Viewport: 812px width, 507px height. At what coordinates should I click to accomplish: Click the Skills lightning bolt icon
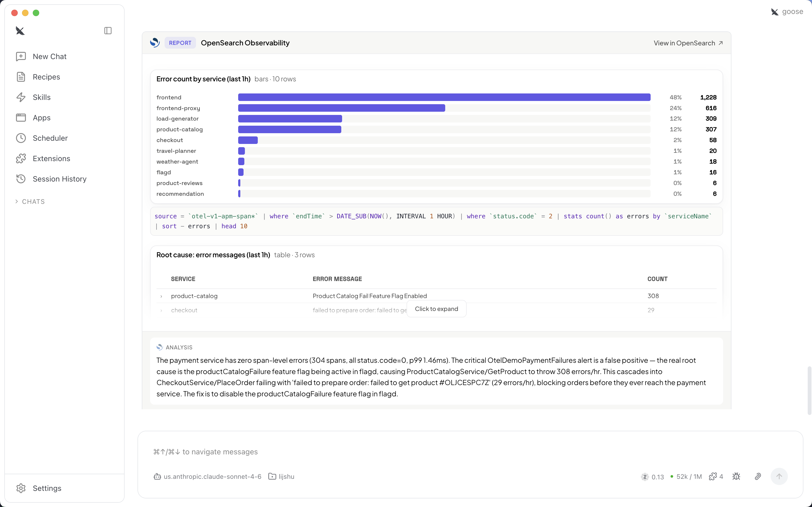(21, 97)
